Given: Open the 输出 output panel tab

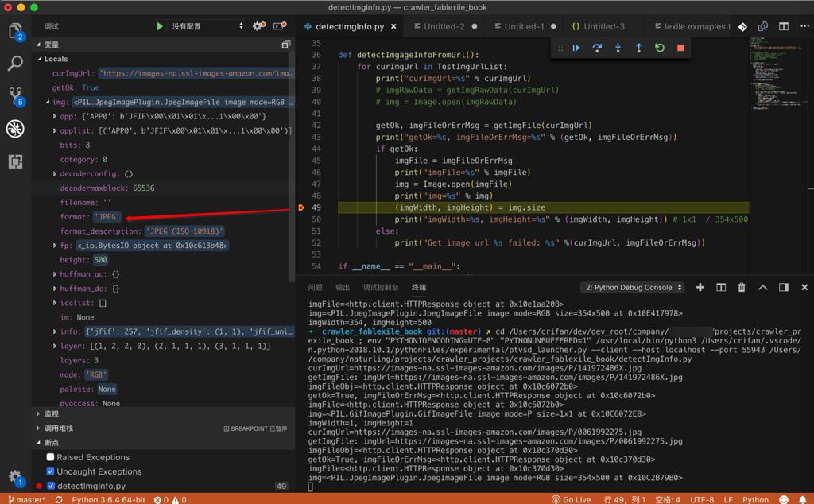Looking at the screenshot, I should (x=343, y=287).
